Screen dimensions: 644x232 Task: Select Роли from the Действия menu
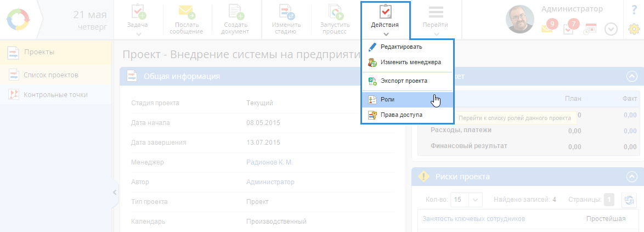click(x=387, y=99)
